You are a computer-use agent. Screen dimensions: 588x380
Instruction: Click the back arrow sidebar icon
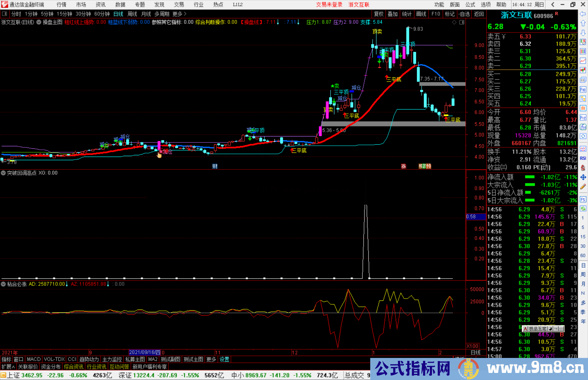pos(583,14)
